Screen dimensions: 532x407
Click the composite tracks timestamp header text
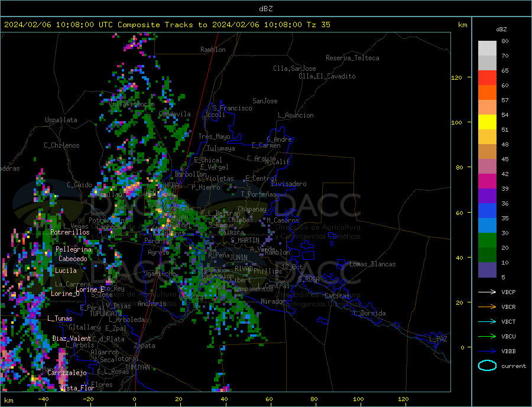click(x=167, y=25)
